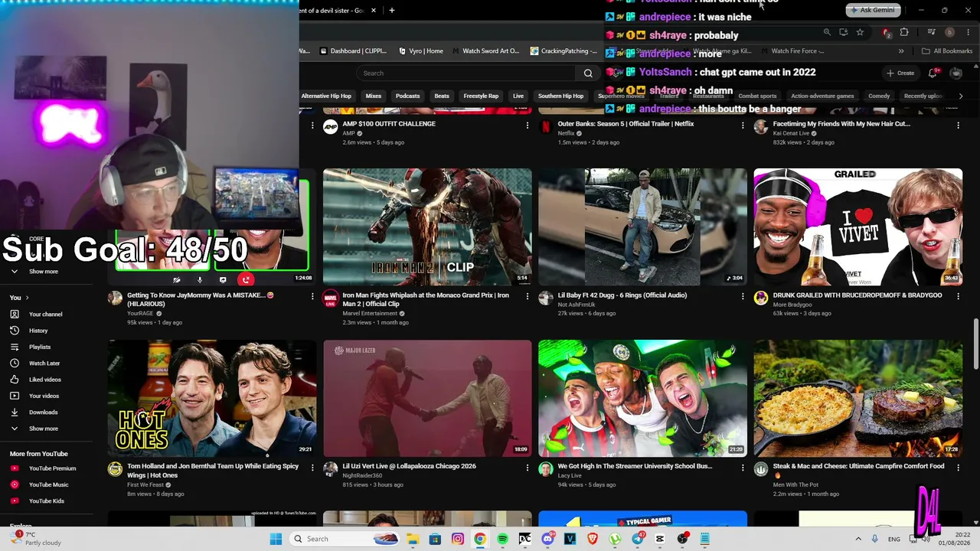Open Your channel icon in sidebar

tap(15, 315)
